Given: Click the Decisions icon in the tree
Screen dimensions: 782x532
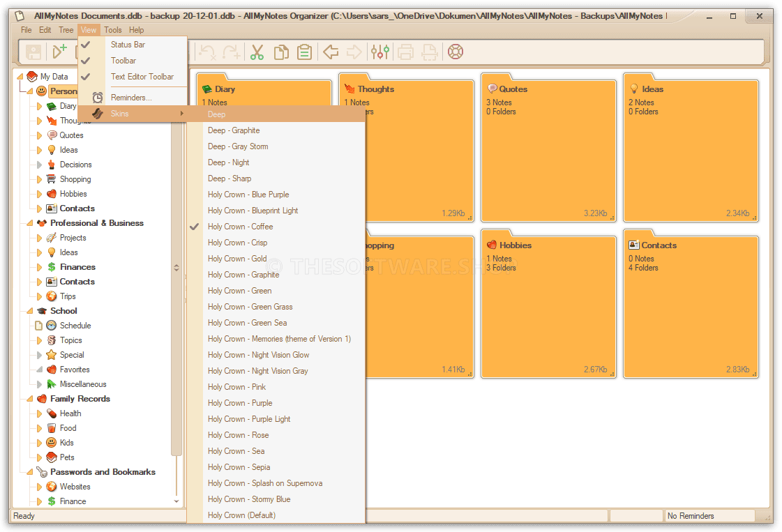Looking at the screenshot, I should click(x=52, y=165).
